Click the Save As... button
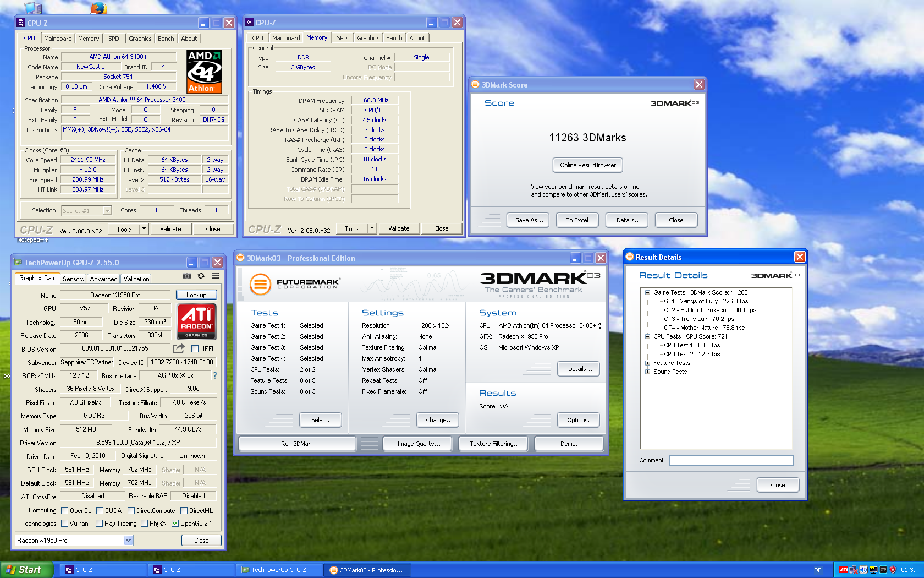924x578 pixels. tap(529, 220)
